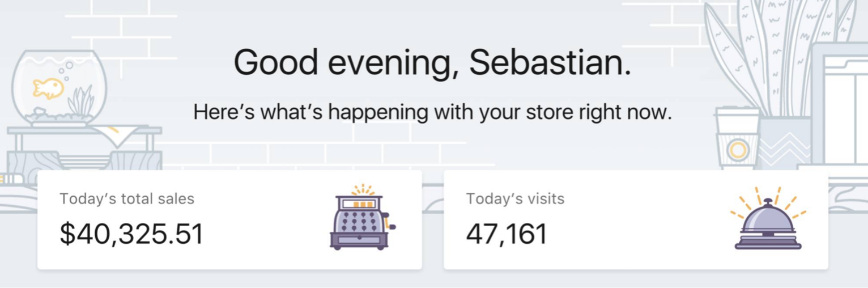
Task: Click the store status subtitle text
Action: tap(432, 112)
